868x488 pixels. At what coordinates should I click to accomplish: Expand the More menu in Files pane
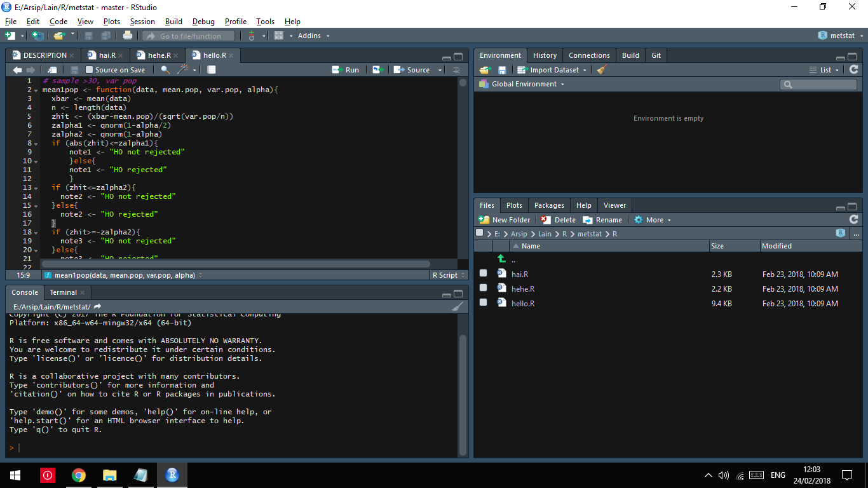(x=653, y=219)
